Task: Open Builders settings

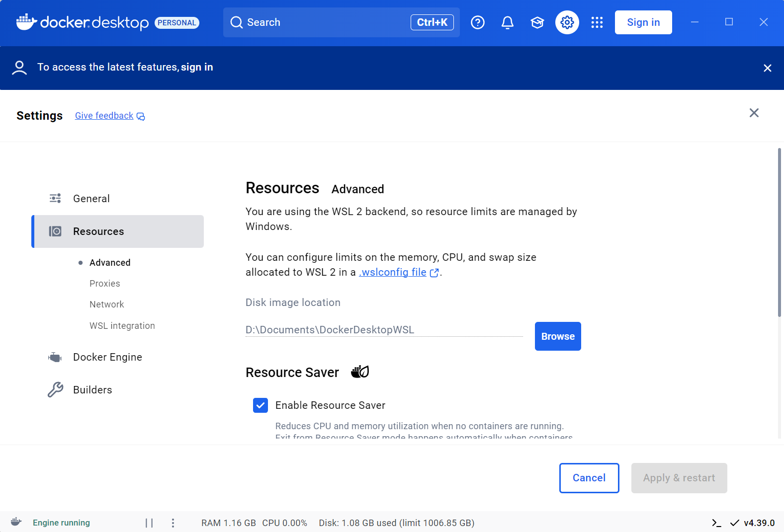Action: tap(118, 390)
